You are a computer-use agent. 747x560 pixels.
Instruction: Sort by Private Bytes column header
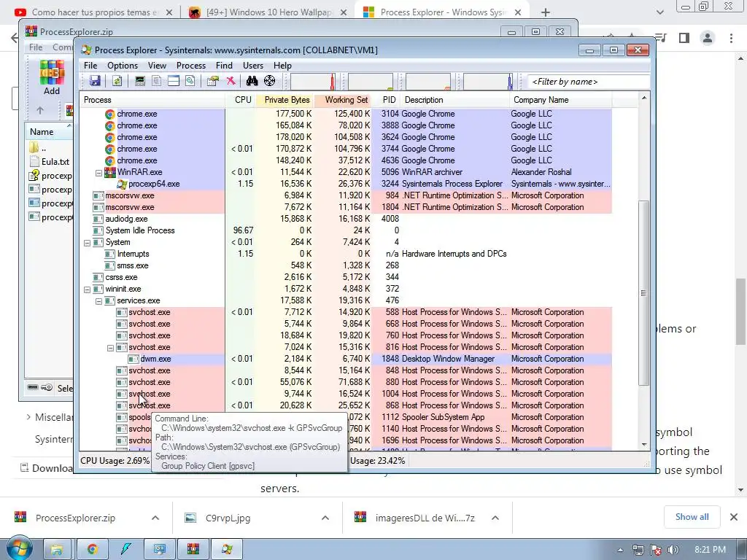click(285, 100)
